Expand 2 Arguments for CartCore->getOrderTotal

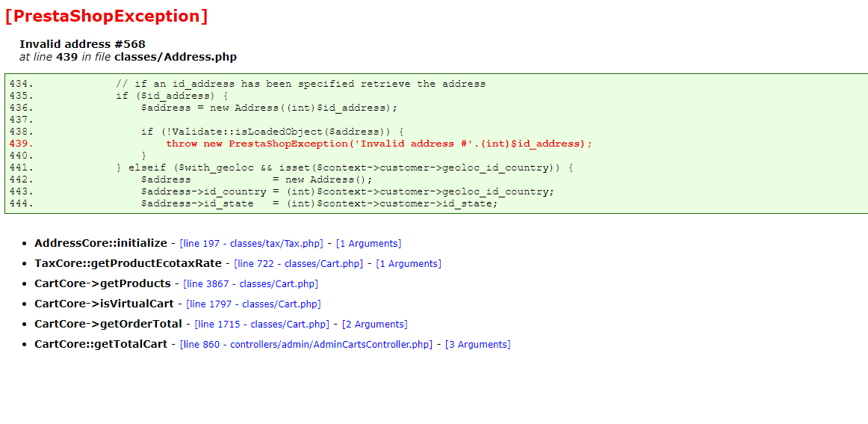click(375, 325)
